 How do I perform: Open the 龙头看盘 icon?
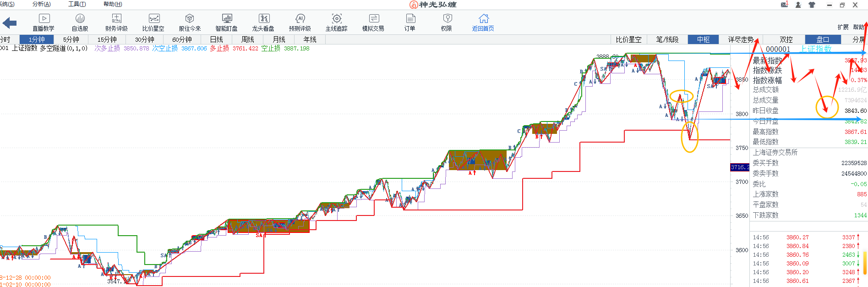pos(263,22)
